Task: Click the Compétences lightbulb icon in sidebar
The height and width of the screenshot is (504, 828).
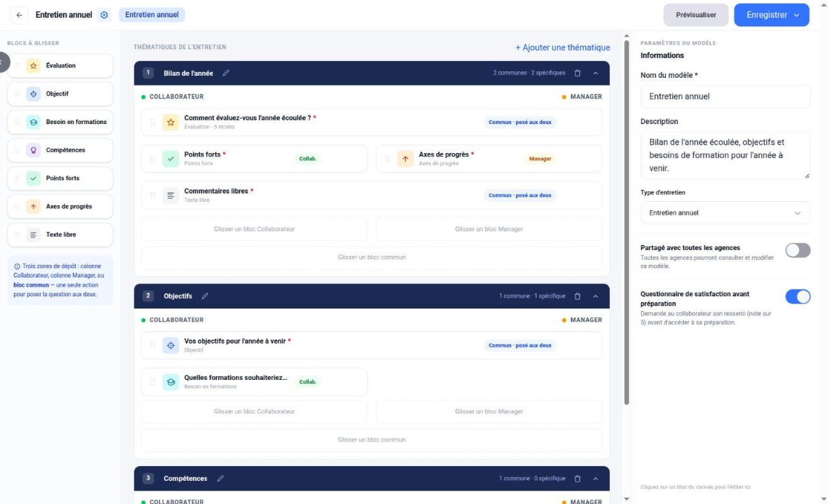Action: pos(34,150)
